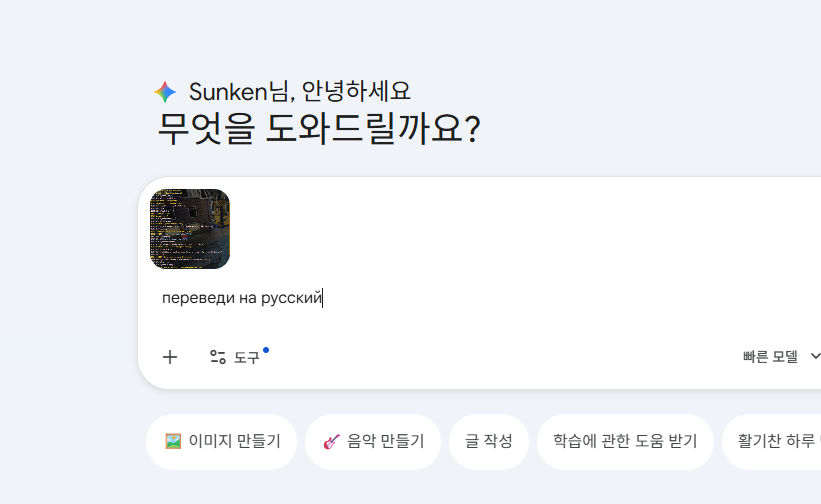Choose the 학습에 관한 도움 받기 chip
Viewport: 821px width, 504px height.
(625, 442)
